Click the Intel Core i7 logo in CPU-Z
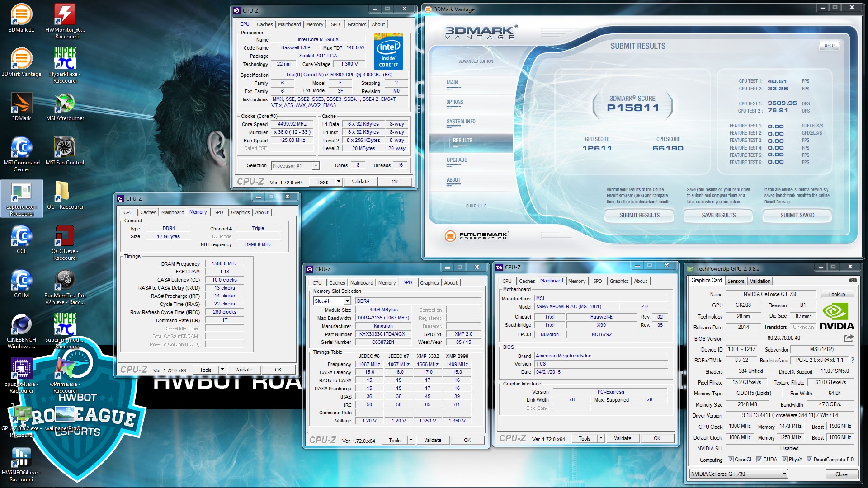This screenshot has height=488, width=868. click(x=388, y=52)
